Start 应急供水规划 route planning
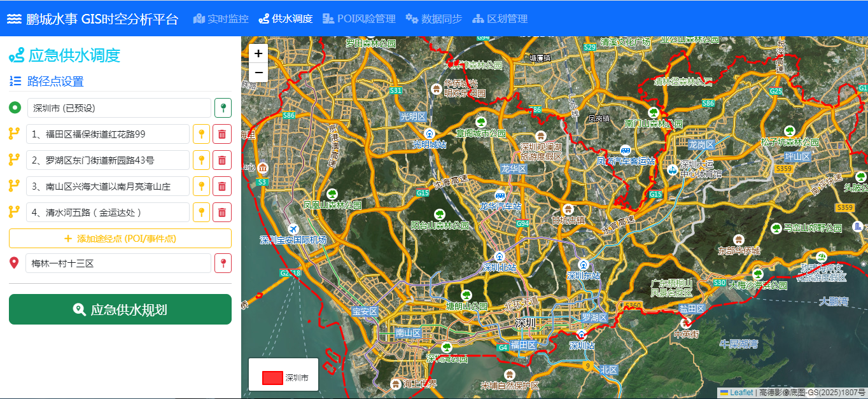868x399 pixels. (120, 310)
